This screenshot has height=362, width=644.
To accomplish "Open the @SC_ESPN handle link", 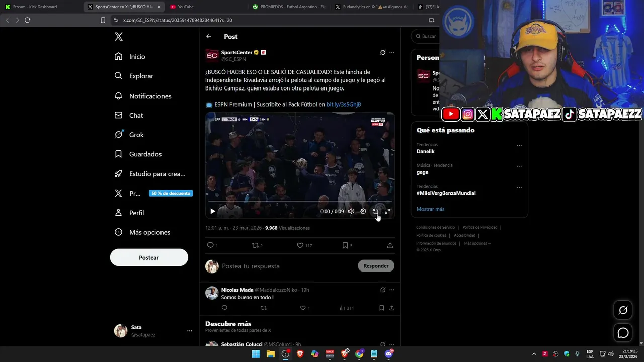I will 233,59.
